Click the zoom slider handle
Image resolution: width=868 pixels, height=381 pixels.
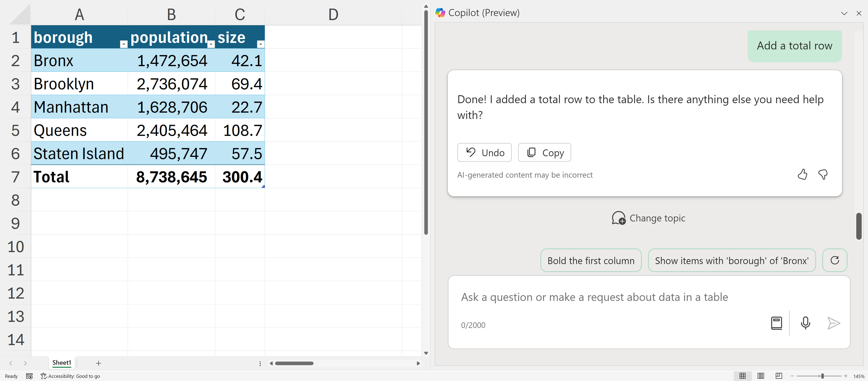tap(822, 376)
